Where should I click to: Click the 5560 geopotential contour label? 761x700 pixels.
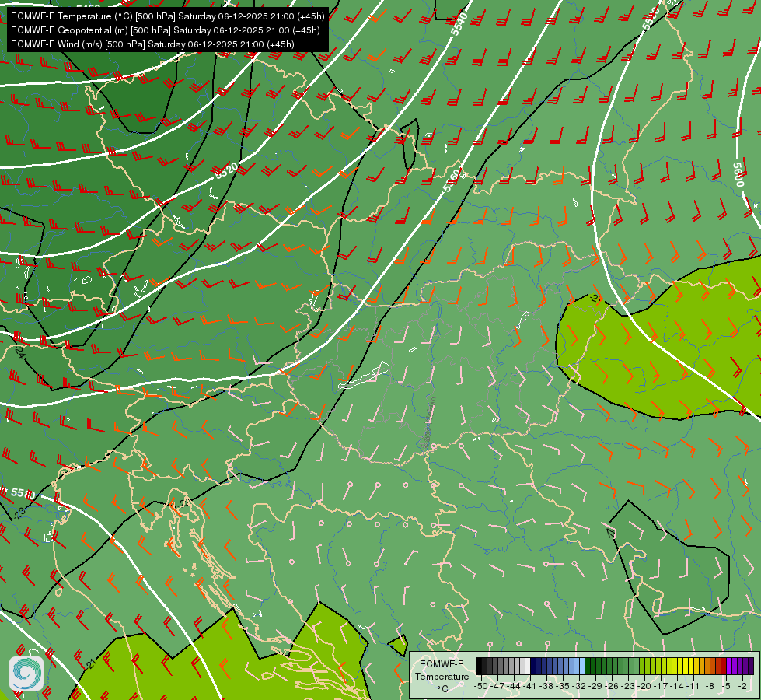tap(452, 180)
